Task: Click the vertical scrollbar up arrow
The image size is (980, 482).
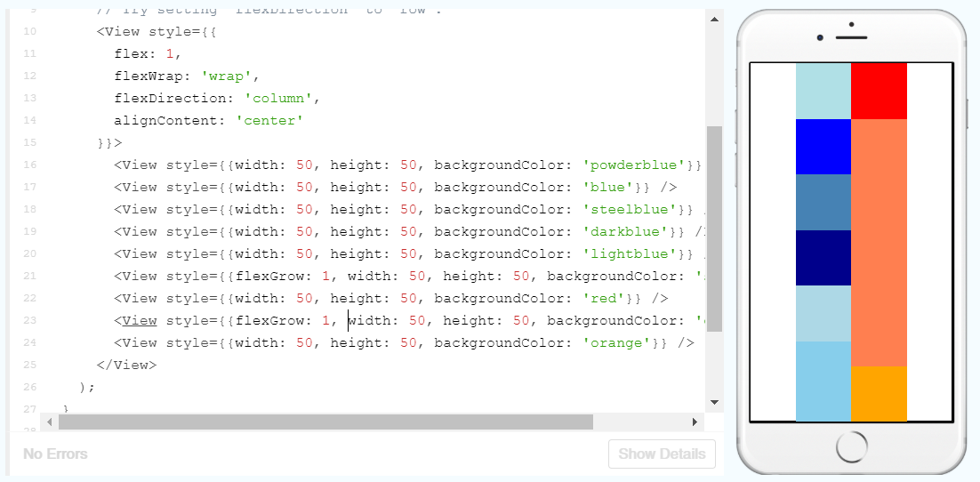Action: click(713, 18)
